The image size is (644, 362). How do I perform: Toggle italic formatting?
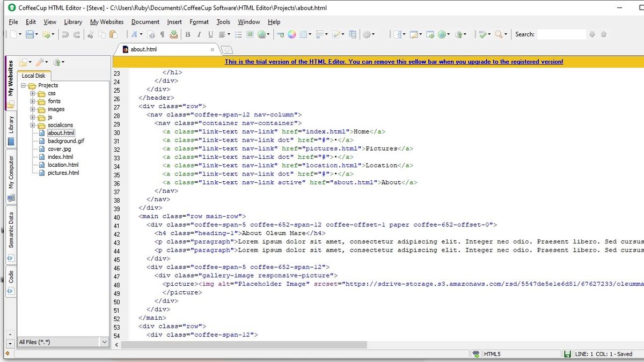pos(199,34)
